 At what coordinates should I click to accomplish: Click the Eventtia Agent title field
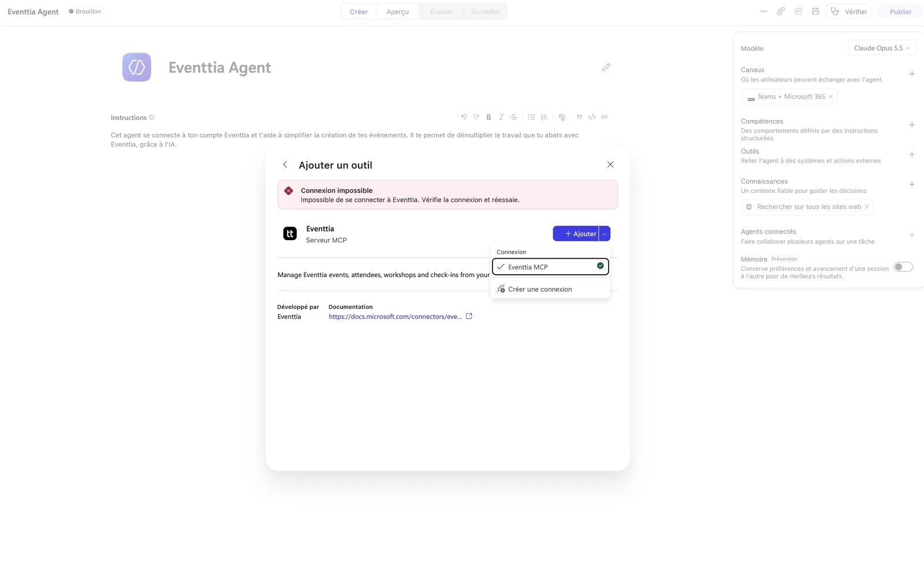[219, 68]
